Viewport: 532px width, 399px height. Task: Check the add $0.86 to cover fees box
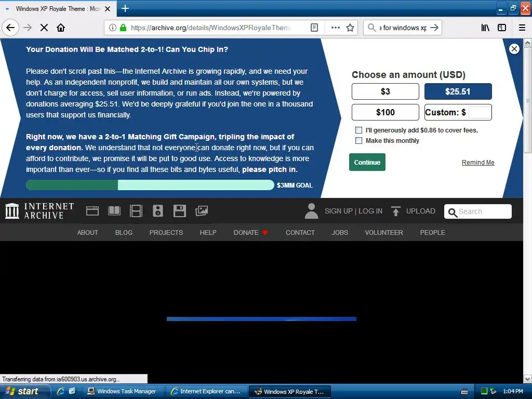pyautogui.click(x=358, y=130)
